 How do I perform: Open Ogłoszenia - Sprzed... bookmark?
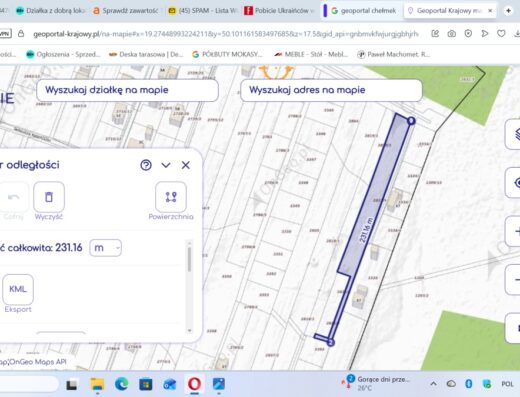click(63, 54)
